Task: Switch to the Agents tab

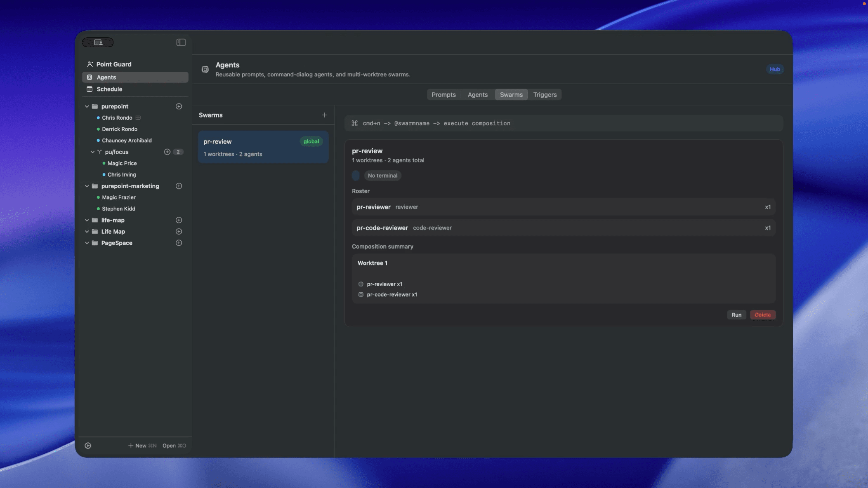Action: pyautogui.click(x=477, y=95)
